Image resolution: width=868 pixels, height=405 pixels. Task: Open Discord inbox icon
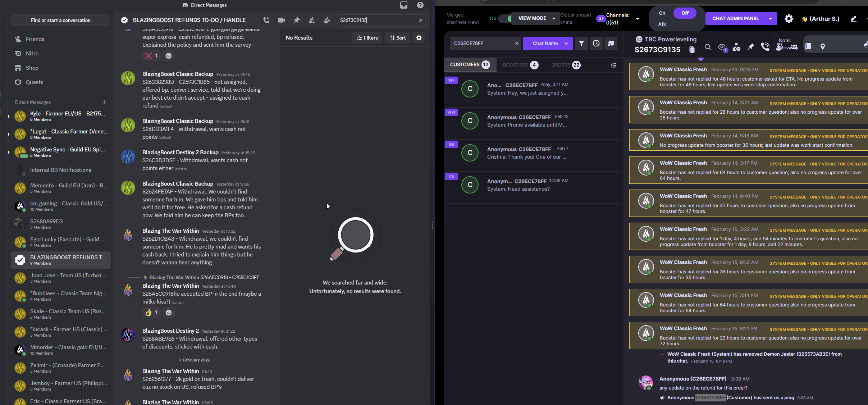(404, 5)
